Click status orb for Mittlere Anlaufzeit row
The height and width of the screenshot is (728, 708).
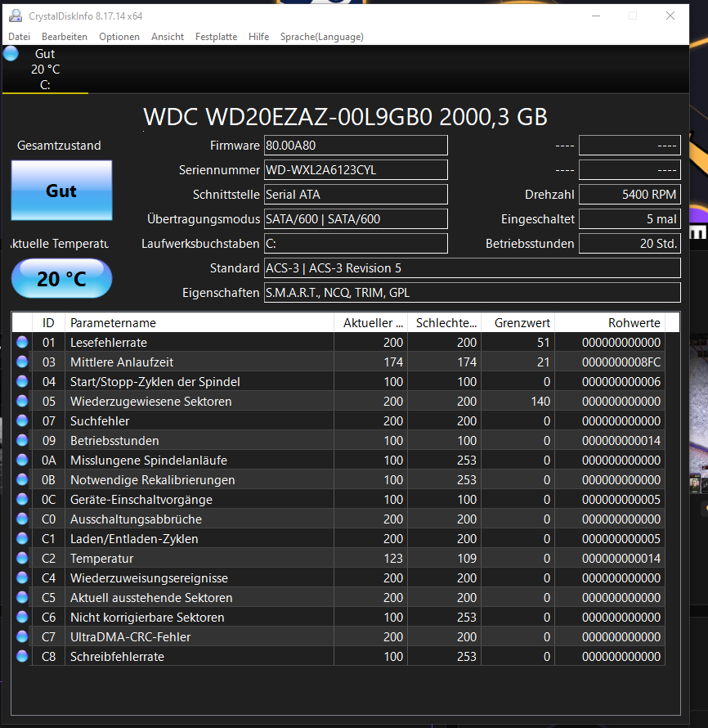coord(22,362)
